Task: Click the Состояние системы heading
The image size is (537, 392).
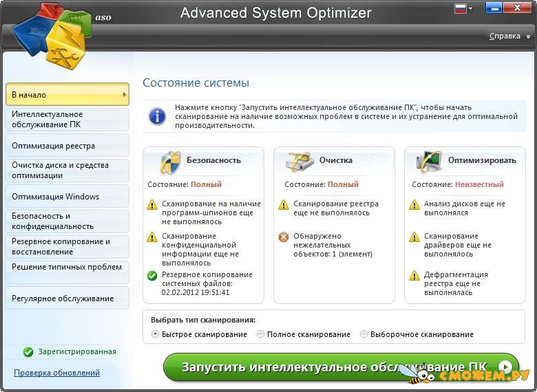Action: pos(196,83)
